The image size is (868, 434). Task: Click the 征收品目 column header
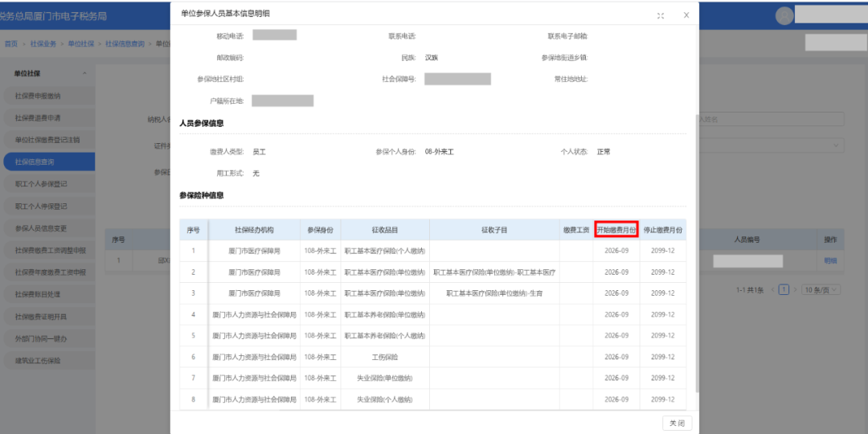pyautogui.click(x=385, y=229)
